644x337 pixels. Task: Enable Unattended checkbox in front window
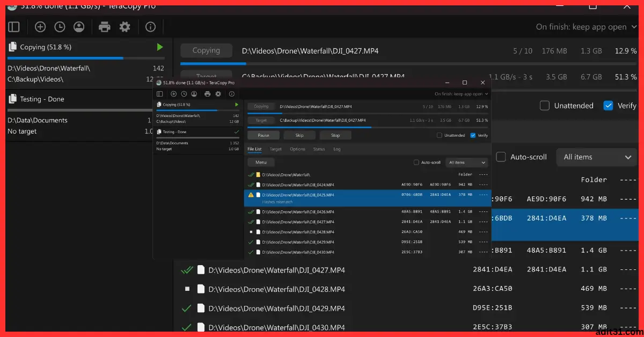[x=440, y=135]
